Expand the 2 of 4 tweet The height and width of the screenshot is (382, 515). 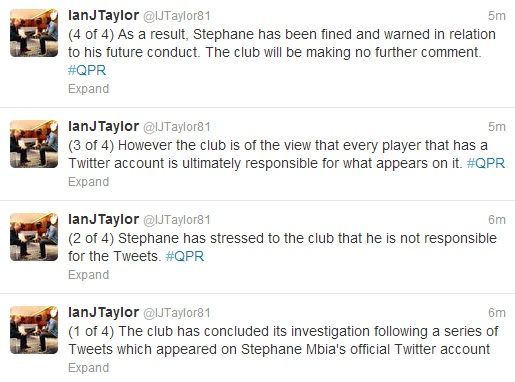coord(89,275)
